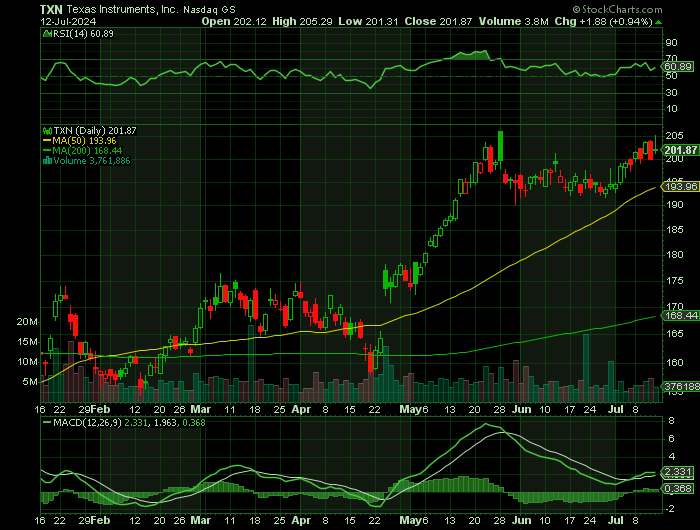Viewport: 700px width, 530px height.
Task: Click the green up-arrow beside the Chg value
Action: click(x=658, y=22)
